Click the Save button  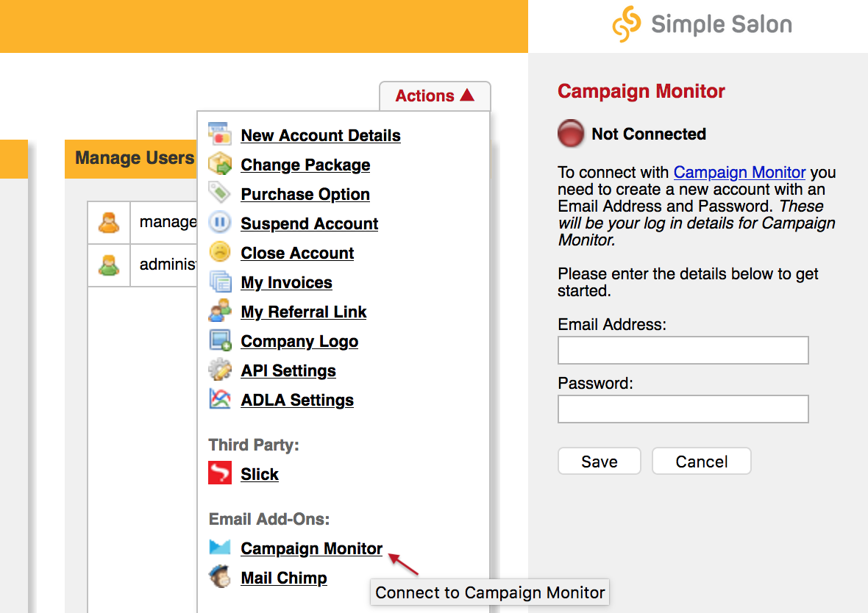click(x=599, y=461)
